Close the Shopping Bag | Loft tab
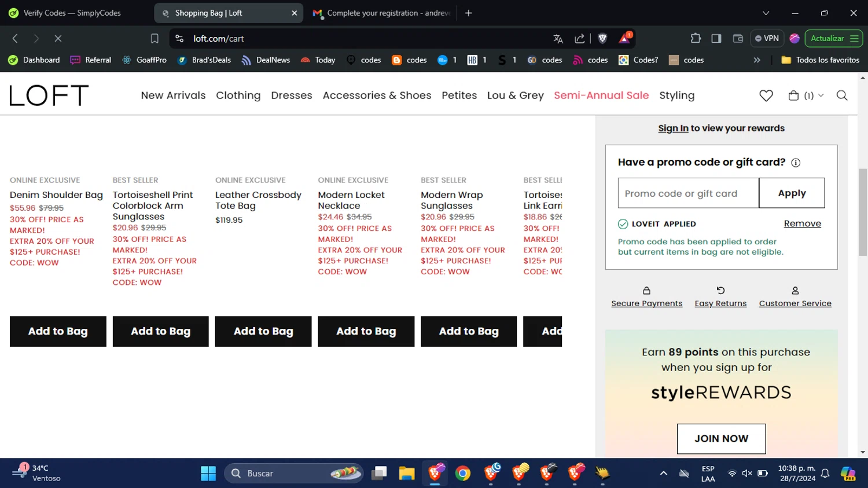The width and height of the screenshot is (868, 488). [294, 13]
